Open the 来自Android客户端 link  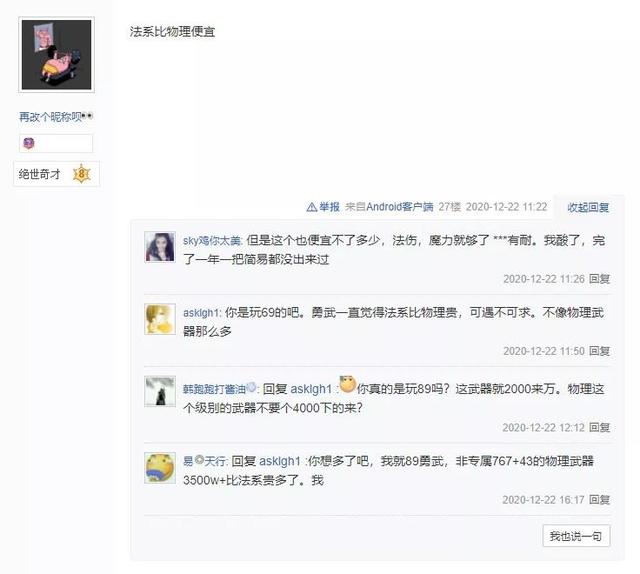[x=389, y=207]
